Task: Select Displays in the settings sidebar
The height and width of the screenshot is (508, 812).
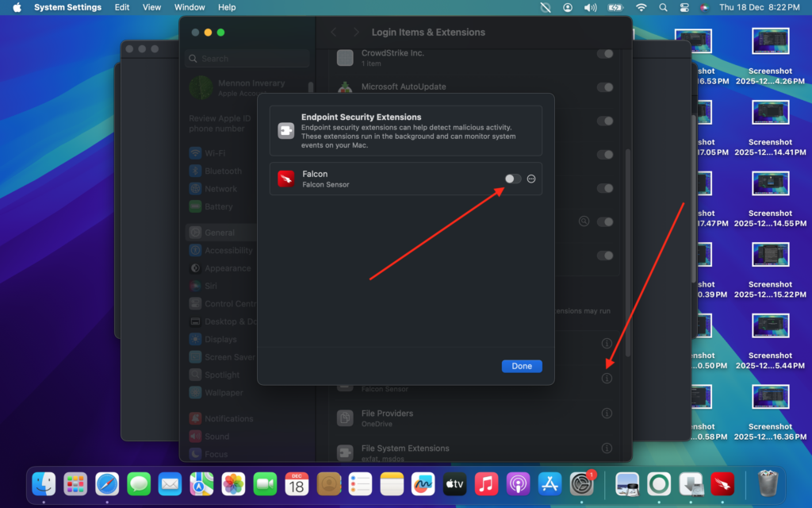Action: point(221,339)
